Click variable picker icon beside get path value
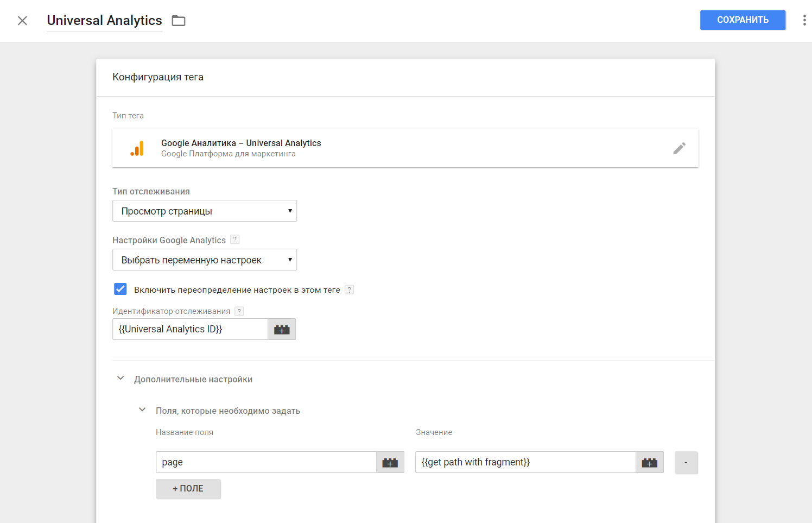Image resolution: width=812 pixels, height=523 pixels. tap(650, 462)
